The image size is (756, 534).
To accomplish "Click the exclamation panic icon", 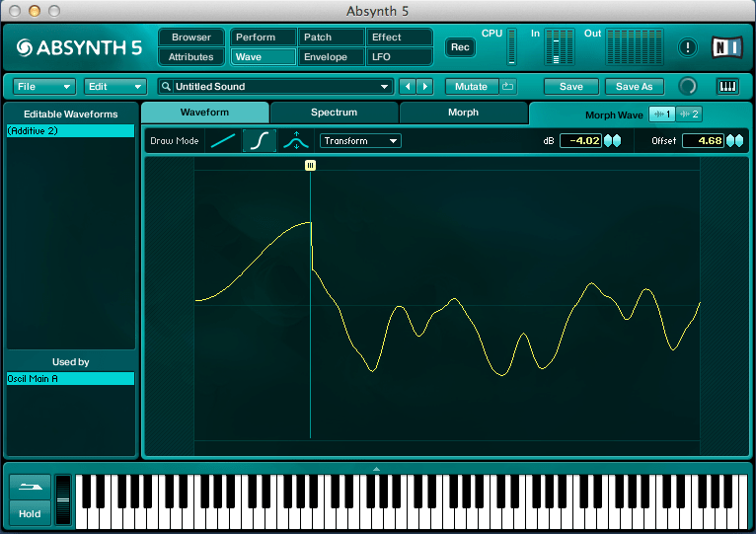I will 688,47.
